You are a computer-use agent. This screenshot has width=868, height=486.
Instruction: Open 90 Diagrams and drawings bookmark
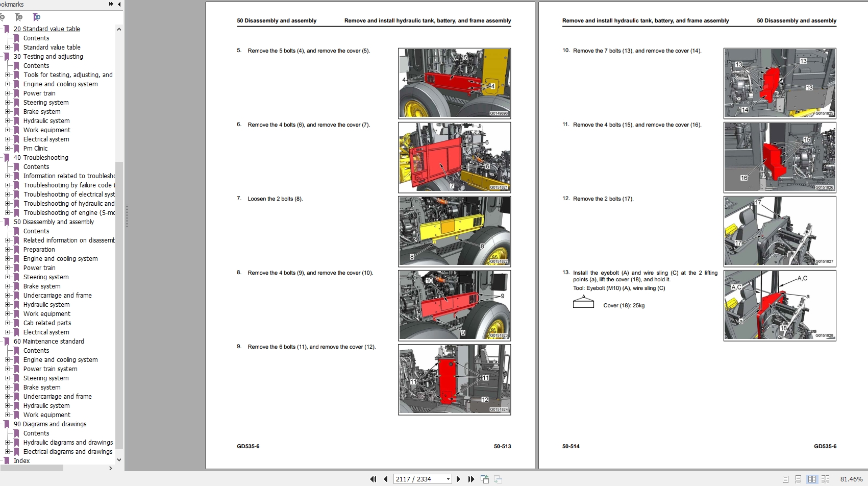[x=50, y=424]
